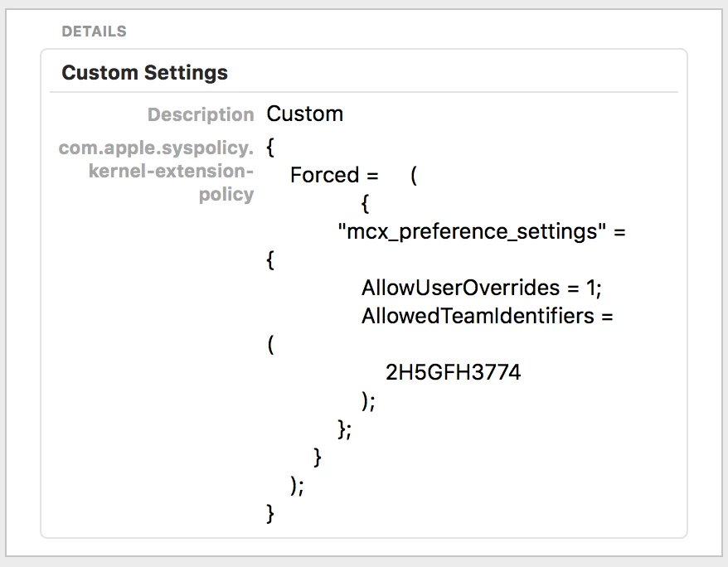Click the indented opening brace below Forced
This screenshot has width=728, height=567.
tap(366, 204)
